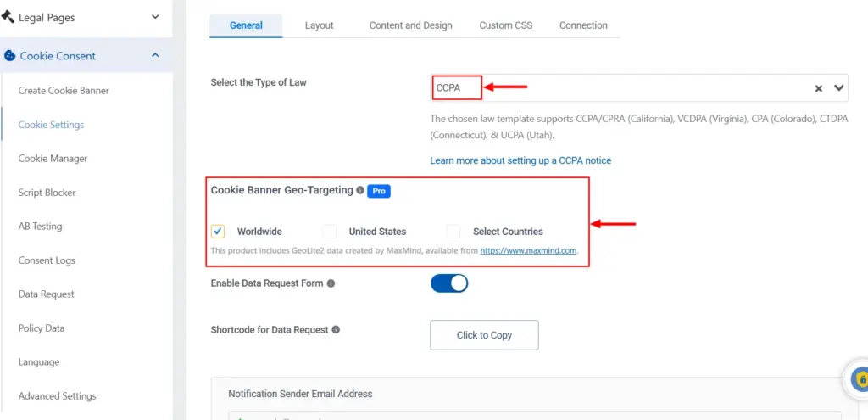Image resolution: width=868 pixels, height=420 pixels.
Task: Toggle off Enable Data Request Form switch
Action: pos(449,283)
